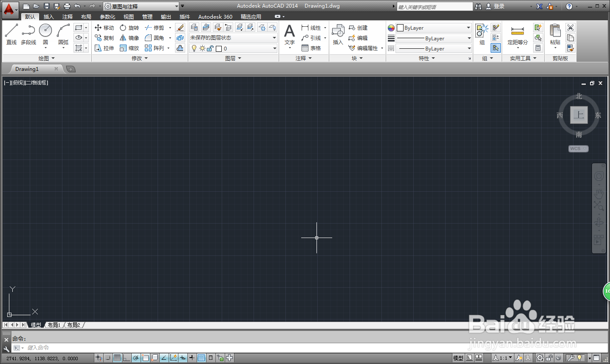The image size is (610, 364).
Task: Open the current layer dropdown showing 0
Action: (x=233, y=48)
